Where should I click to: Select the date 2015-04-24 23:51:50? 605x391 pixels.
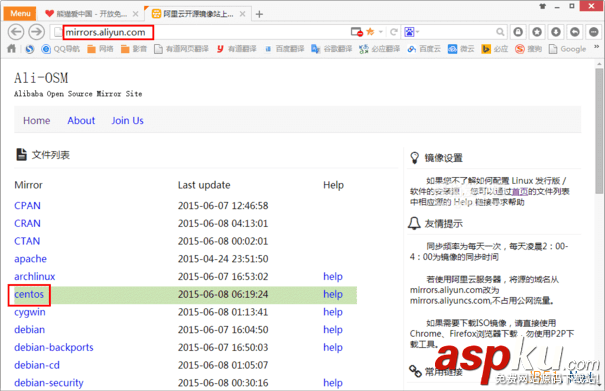pyautogui.click(x=223, y=259)
